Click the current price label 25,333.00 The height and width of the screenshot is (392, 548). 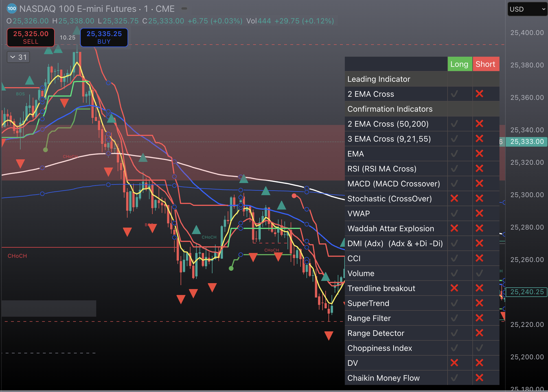pyautogui.click(x=527, y=142)
